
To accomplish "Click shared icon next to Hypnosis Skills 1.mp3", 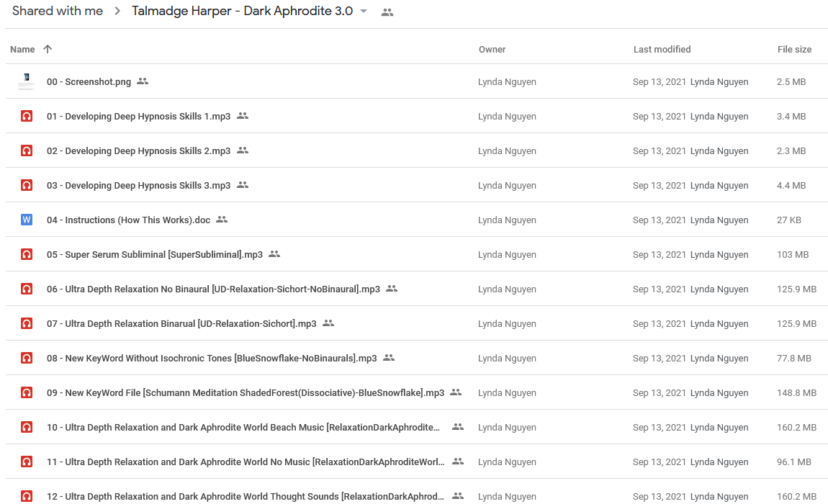I will tap(243, 116).
